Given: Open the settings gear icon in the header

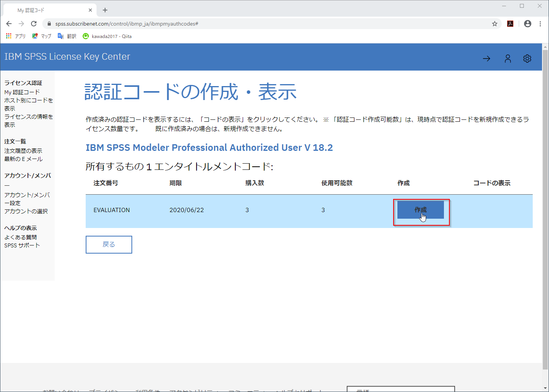Looking at the screenshot, I should click(527, 59).
